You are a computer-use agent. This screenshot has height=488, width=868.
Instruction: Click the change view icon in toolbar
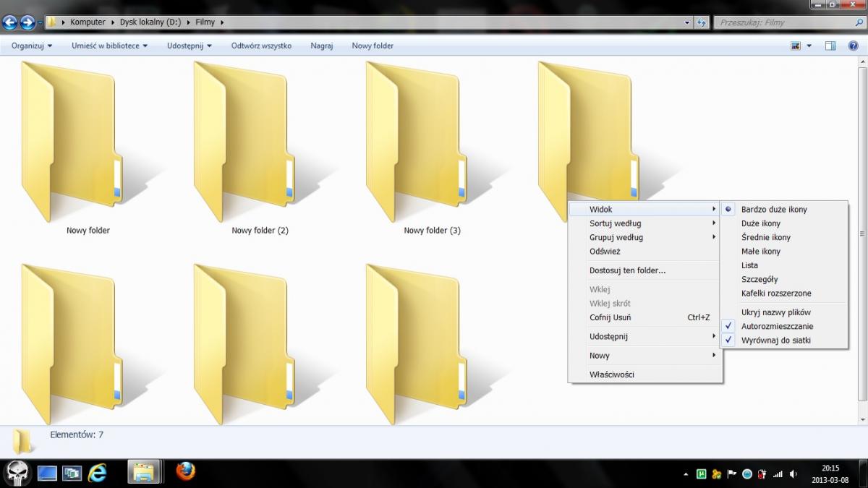coord(796,46)
